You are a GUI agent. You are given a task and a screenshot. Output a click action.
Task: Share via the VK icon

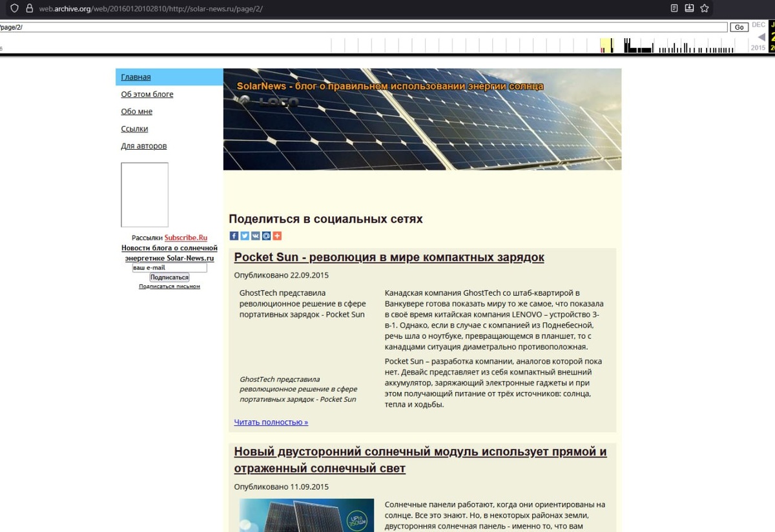click(x=256, y=236)
